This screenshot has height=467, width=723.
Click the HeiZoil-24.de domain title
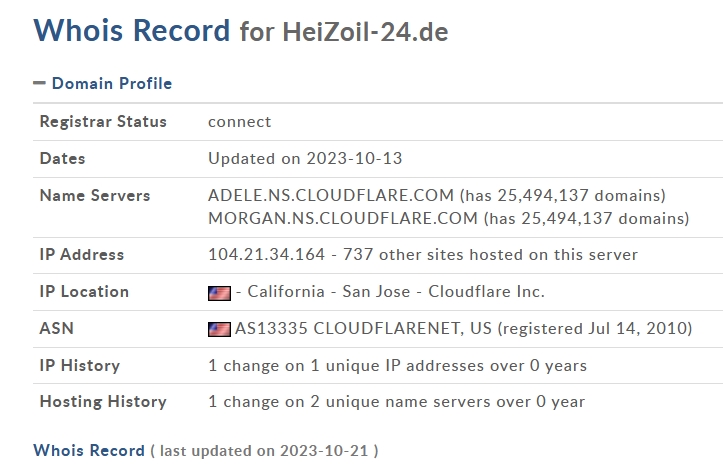[x=365, y=32]
